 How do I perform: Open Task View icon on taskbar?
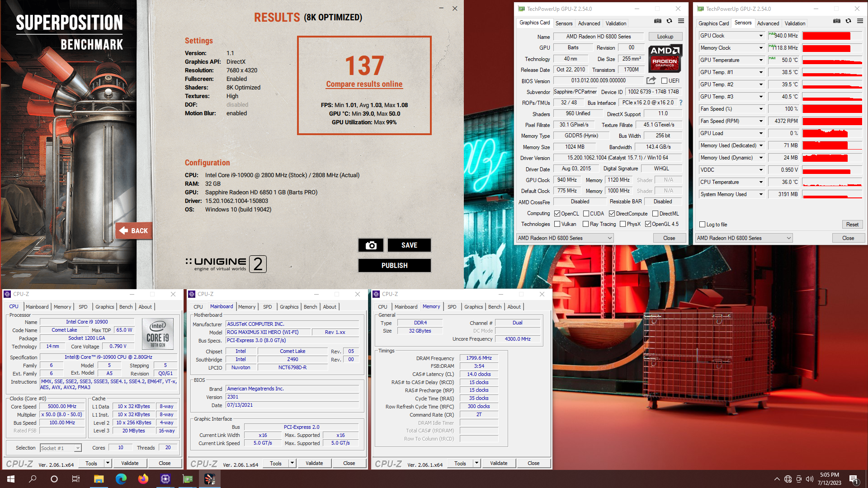pyautogui.click(x=76, y=479)
